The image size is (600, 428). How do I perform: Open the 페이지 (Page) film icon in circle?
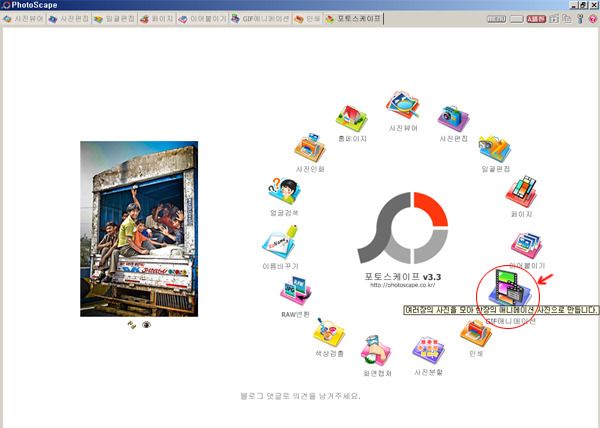(x=522, y=192)
